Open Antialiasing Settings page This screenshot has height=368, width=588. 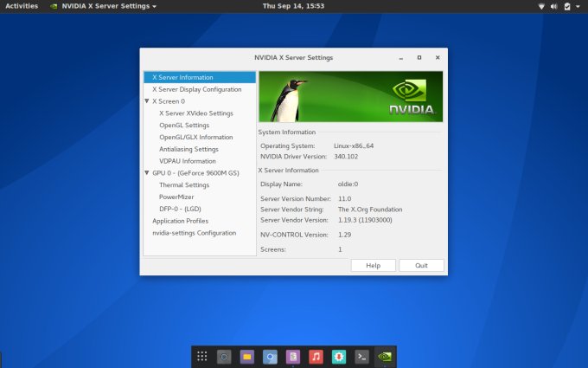[x=189, y=149]
